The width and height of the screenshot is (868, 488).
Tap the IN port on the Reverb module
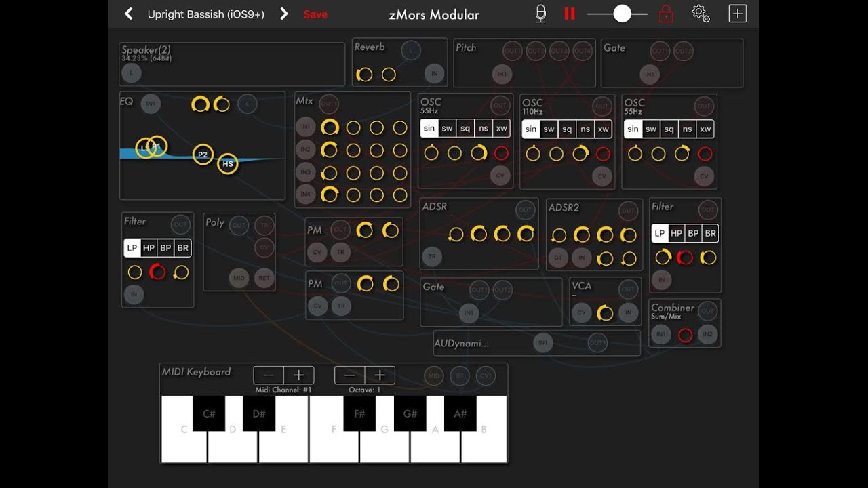tap(435, 73)
